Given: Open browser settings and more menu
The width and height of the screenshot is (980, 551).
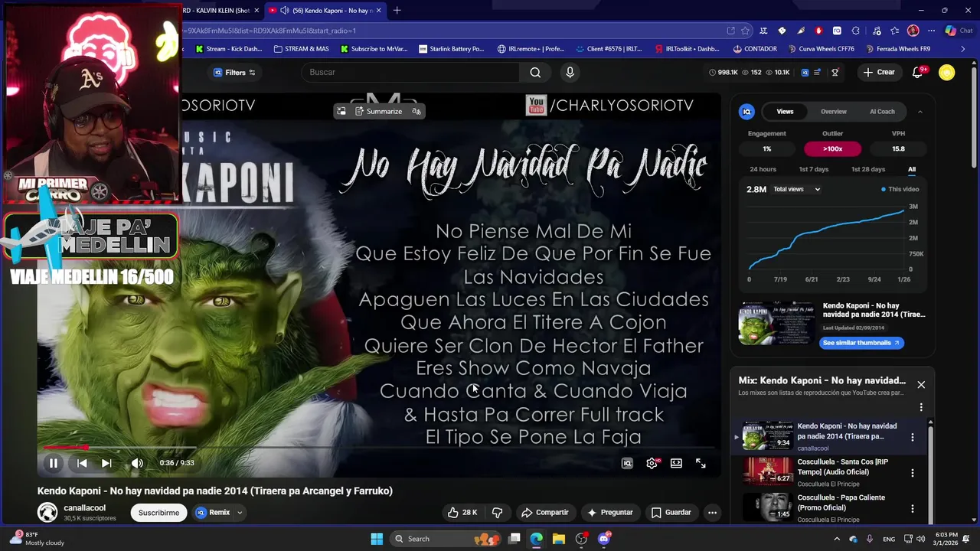Looking at the screenshot, I should [931, 31].
